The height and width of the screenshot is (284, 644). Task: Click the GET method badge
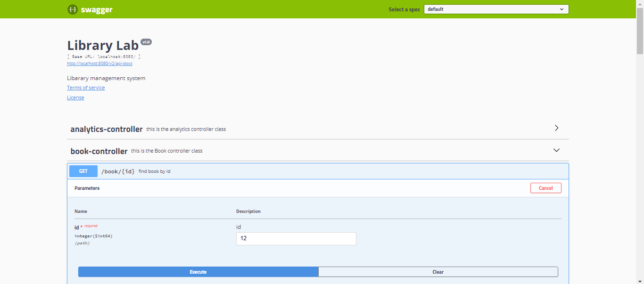click(83, 171)
